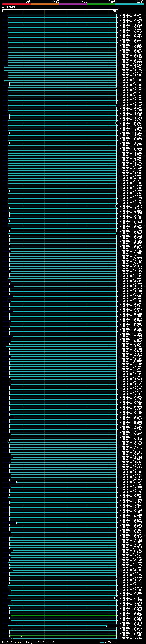Click the UniRef100_B4DMN1 label
Screen dimensions: 146x644
[x=131, y=80]
